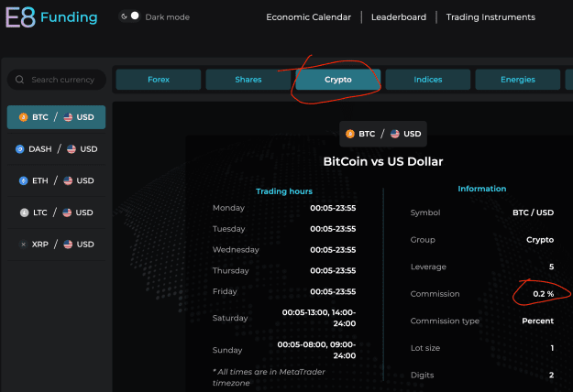Switch to the Shares tab

tap(248, 80)
